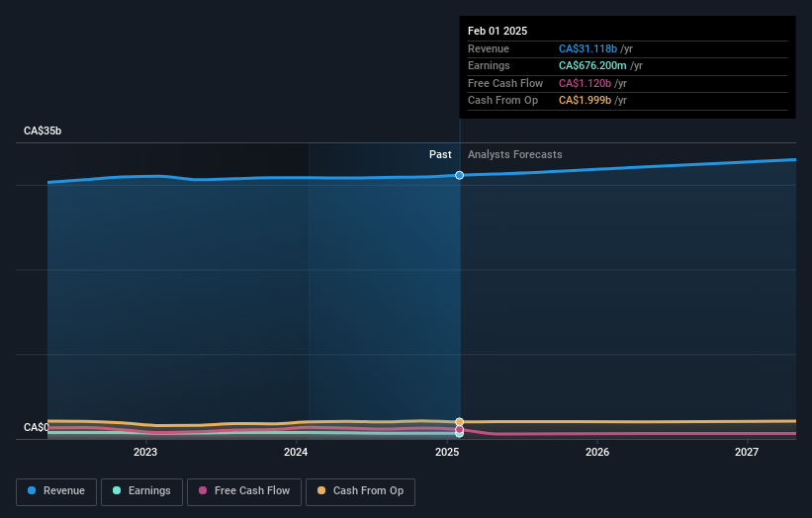
Task: Click the Cash From Op label in tooltip
Action: click(x=502, y=101)
